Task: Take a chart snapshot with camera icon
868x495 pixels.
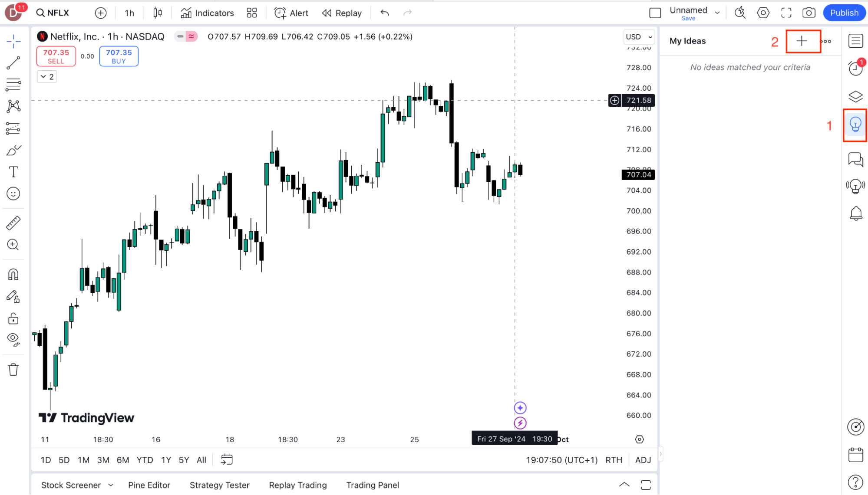Action: [809, 13]
